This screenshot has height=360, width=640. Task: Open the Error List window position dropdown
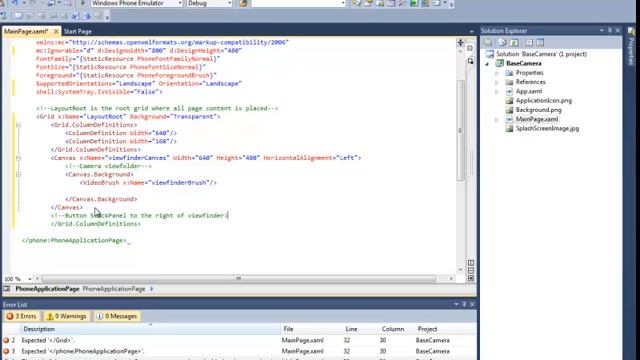click(456, 304)
